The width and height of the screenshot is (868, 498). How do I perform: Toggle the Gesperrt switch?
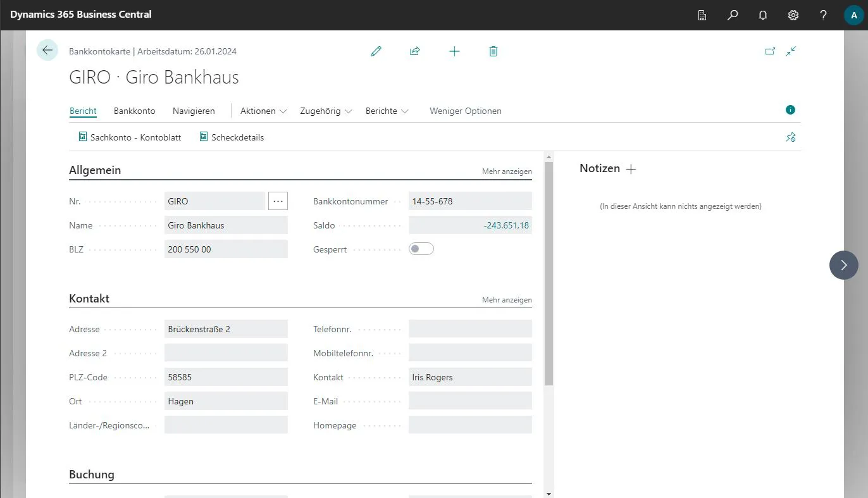421,249
